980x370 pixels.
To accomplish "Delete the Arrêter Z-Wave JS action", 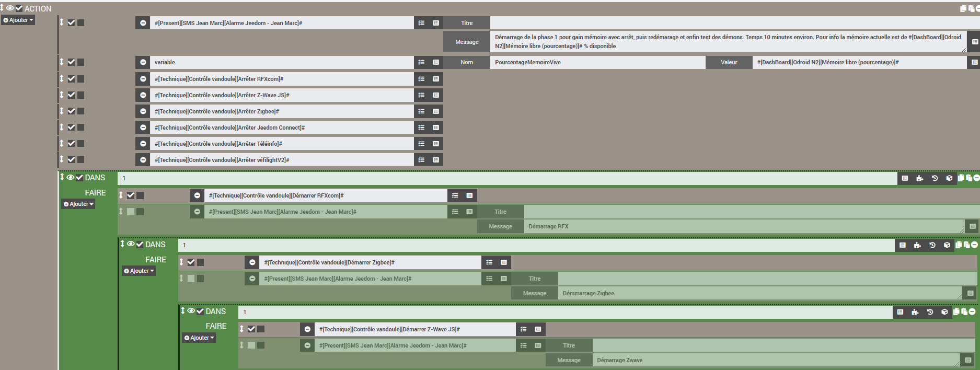I will 143,95.
